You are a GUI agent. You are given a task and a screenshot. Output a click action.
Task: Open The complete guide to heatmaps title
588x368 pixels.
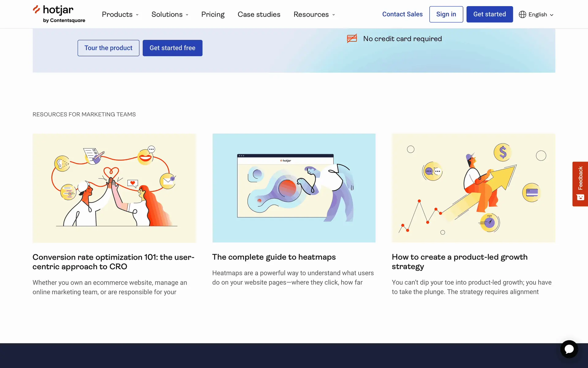coord(274,257)
